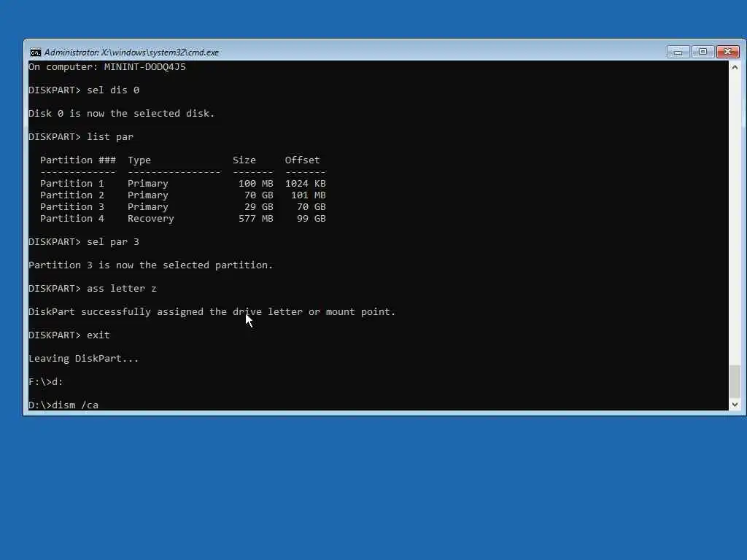The image size is (747, 560).
Task: Click the 'Leaving DiskPart...' message
Action: [x=83, y=359]
